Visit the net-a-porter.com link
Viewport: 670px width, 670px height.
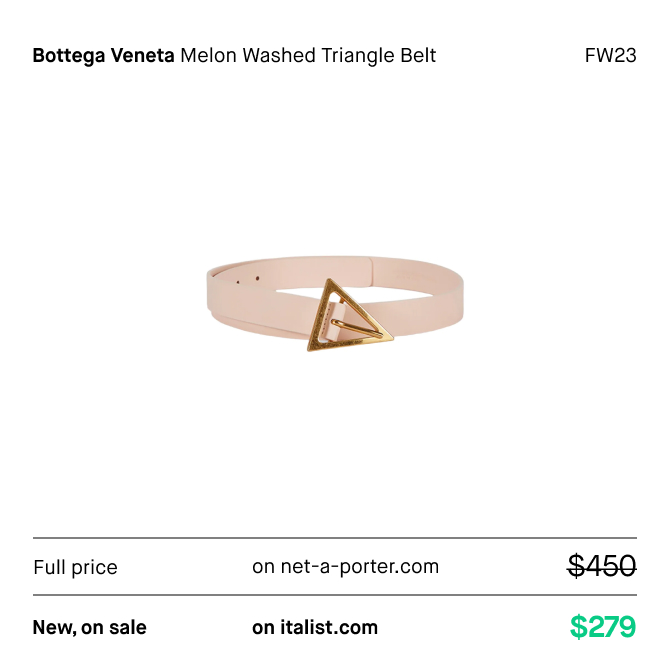pos(345,567)
